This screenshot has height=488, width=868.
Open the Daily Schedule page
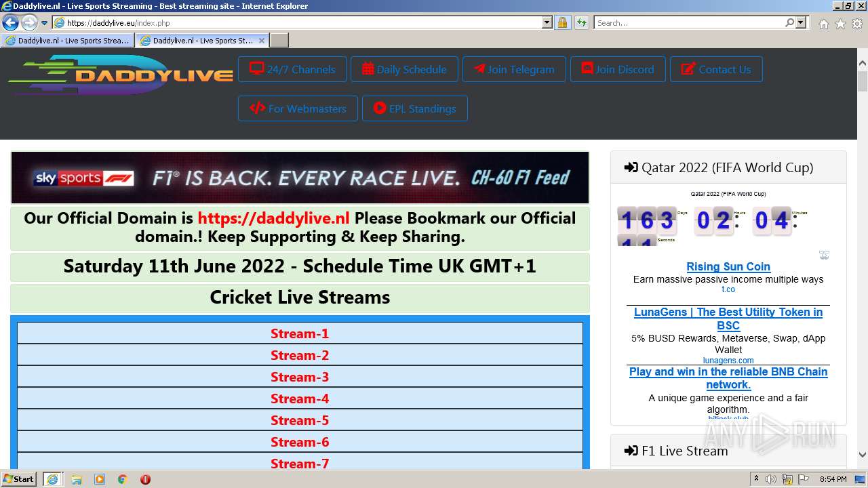click(x=404, y=69)
